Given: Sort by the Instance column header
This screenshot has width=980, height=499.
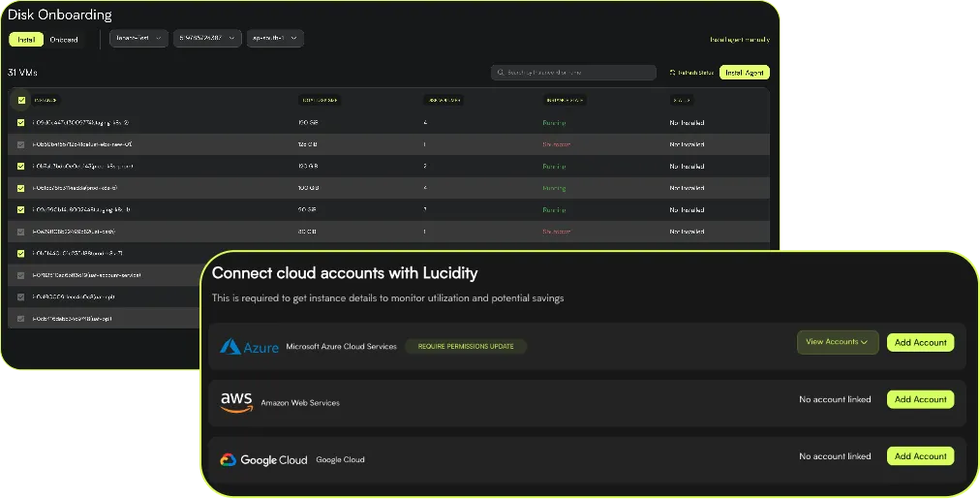Looking at the screenshot, I should point(45,100).
